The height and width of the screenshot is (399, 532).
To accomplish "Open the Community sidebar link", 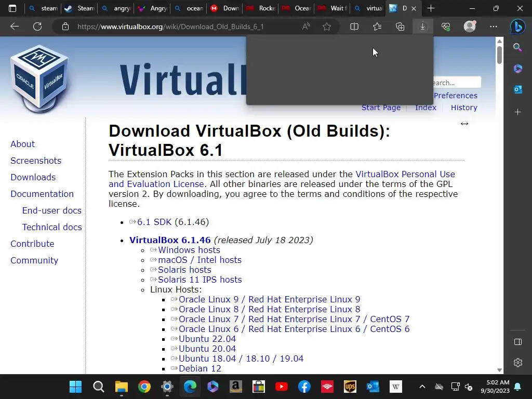I will coord(34,260).
